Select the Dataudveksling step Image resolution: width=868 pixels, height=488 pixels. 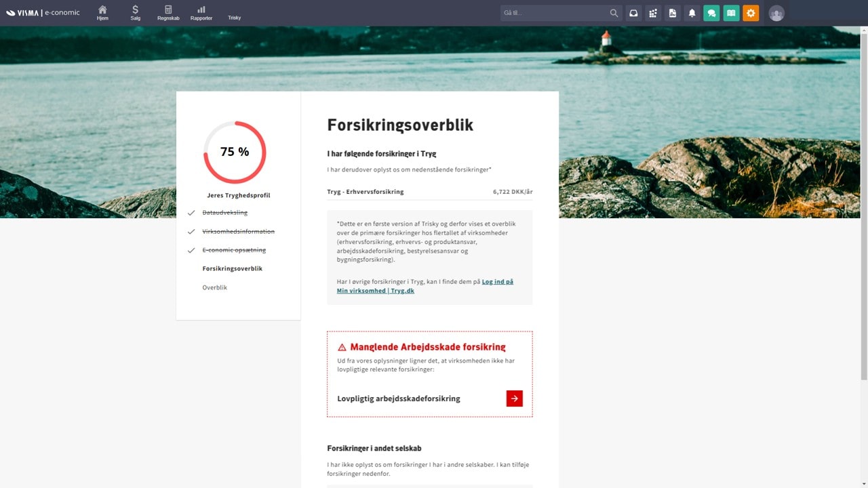pyautogui.click(x=225, y=213)
